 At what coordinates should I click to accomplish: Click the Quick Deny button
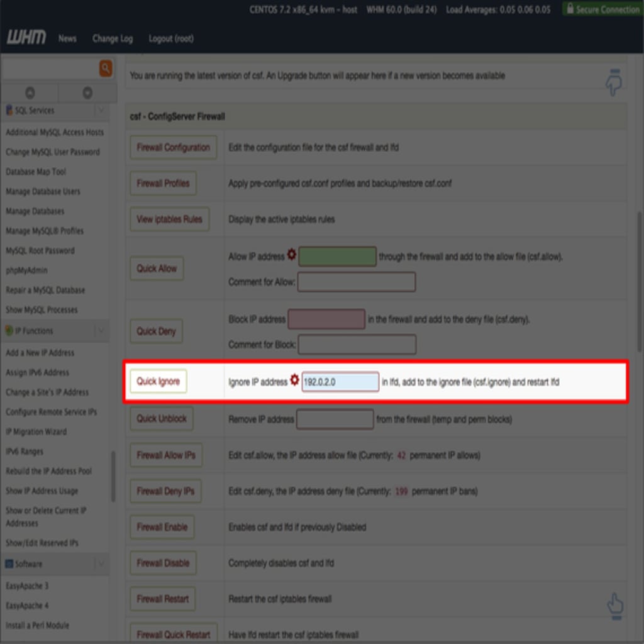pos(156,331)
